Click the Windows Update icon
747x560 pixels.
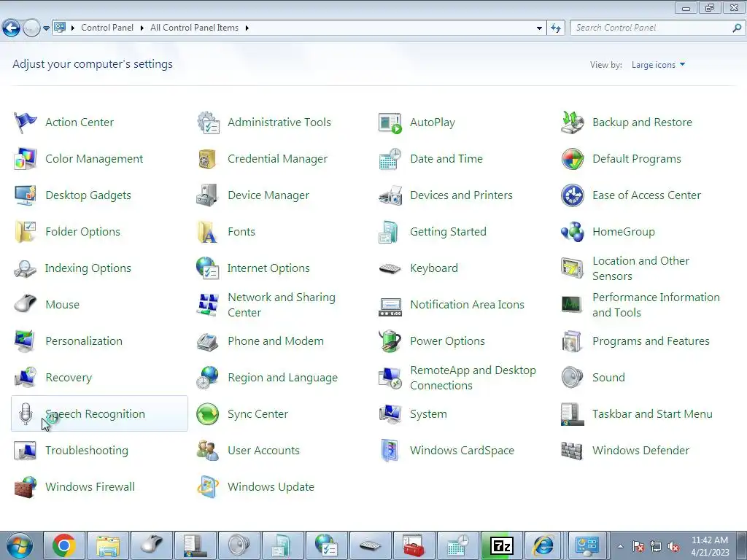pos(208,487)
